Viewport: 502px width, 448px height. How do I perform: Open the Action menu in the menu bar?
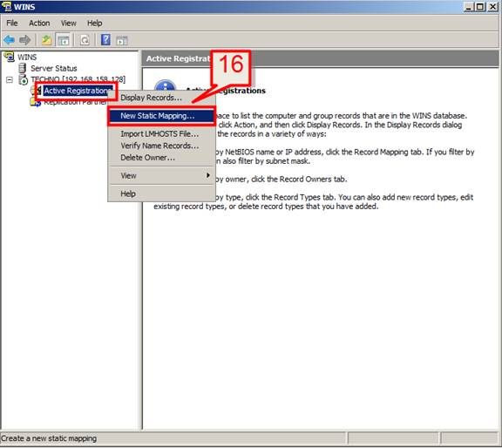click(39, 23)
